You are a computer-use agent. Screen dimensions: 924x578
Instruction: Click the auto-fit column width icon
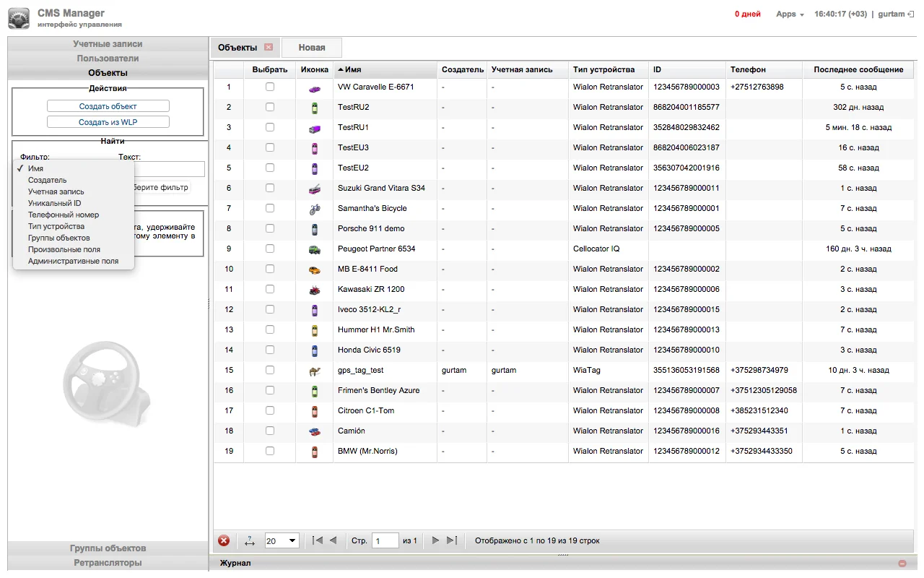(x=250, y=540)
